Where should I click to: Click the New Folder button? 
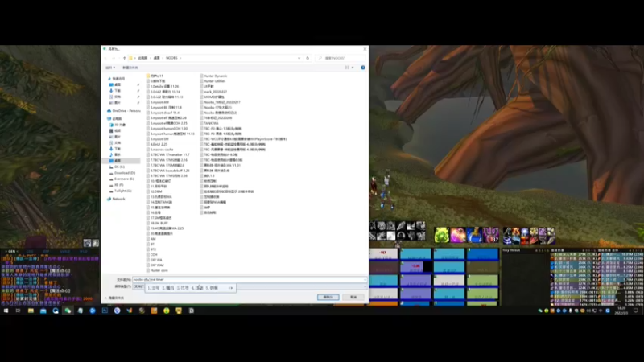coord(130,68)
